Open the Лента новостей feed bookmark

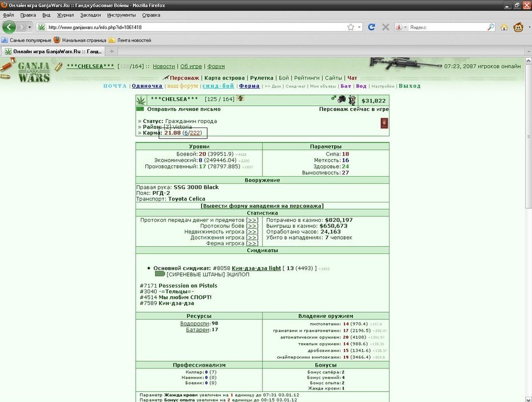(x=130, y=40)
